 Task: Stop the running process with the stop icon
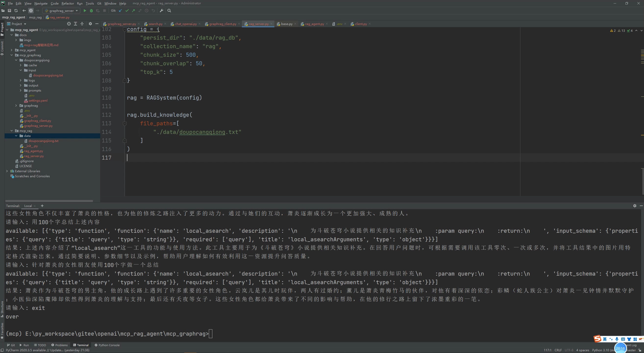(105, 11)
